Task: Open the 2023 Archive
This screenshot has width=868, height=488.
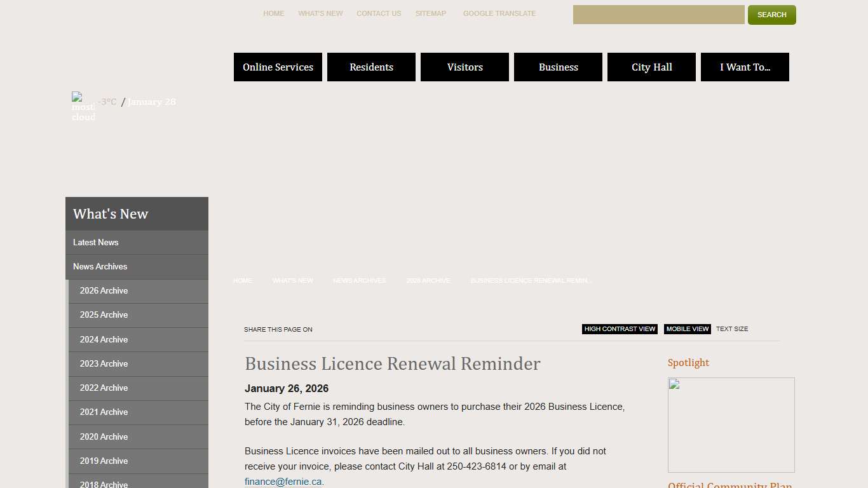Action: click(104, 363)
